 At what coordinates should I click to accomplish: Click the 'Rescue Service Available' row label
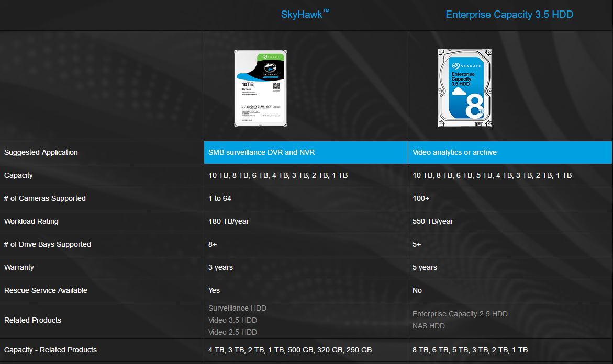(46, 291)
